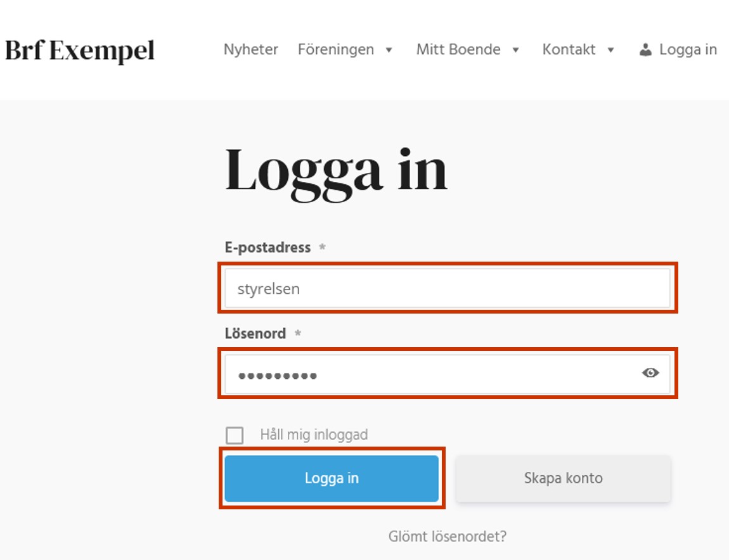Focus the E-postadress input field
The width and height of the screenshot is (729, 560).
pyautogui.click(x=448, y=288)
